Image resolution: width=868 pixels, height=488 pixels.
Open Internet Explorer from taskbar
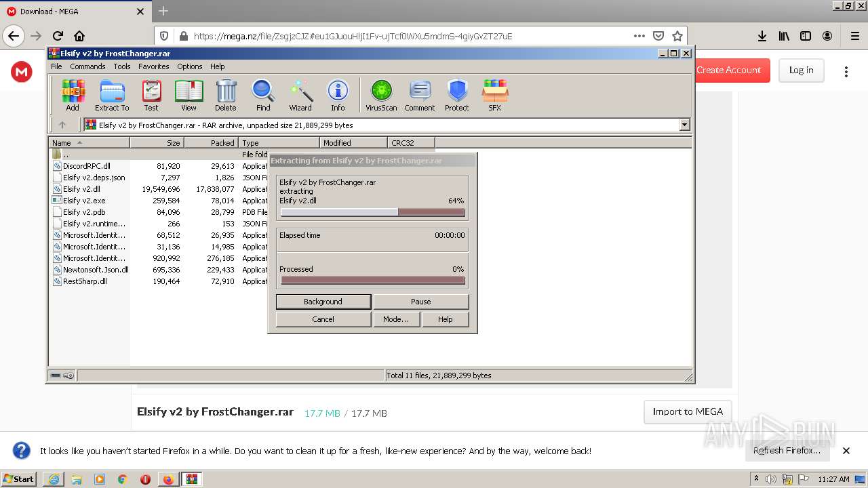point(54,479)
